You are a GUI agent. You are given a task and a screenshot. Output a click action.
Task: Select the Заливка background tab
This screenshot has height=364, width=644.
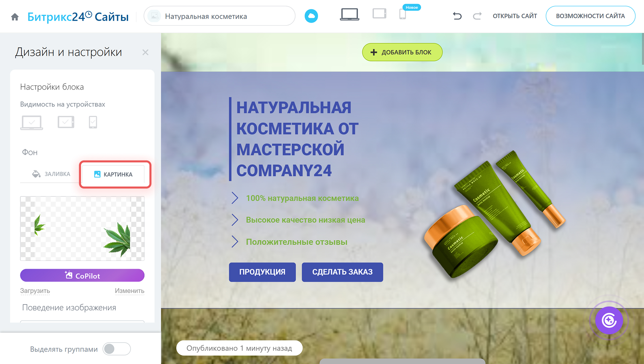click(x=51, y=174)
